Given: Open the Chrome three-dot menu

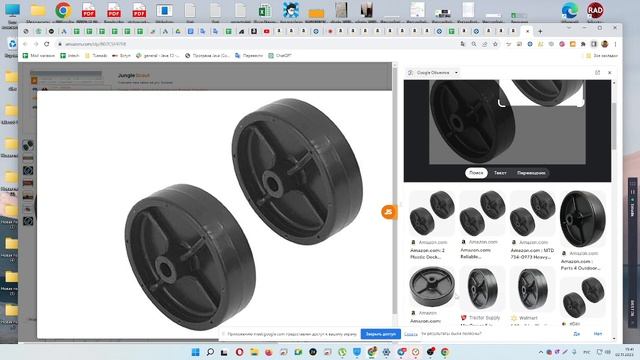Looking at the screenshot, I should click(x=615, y=44).
